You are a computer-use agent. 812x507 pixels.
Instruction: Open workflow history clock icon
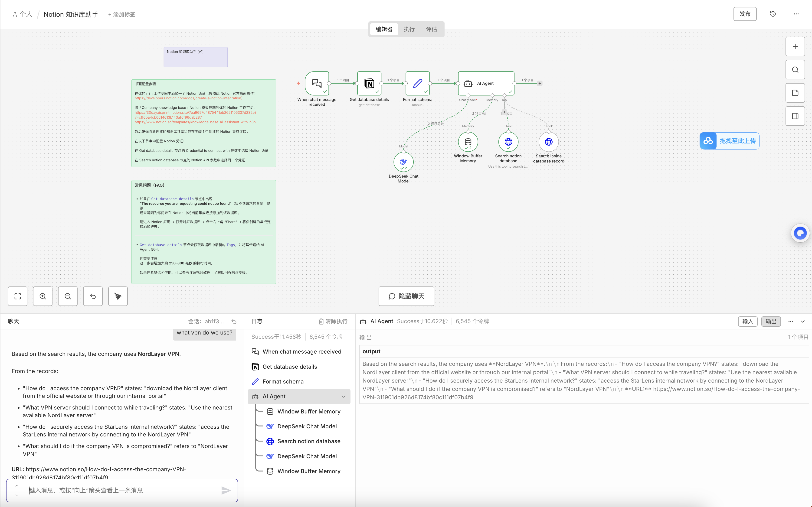click(773, 14)
